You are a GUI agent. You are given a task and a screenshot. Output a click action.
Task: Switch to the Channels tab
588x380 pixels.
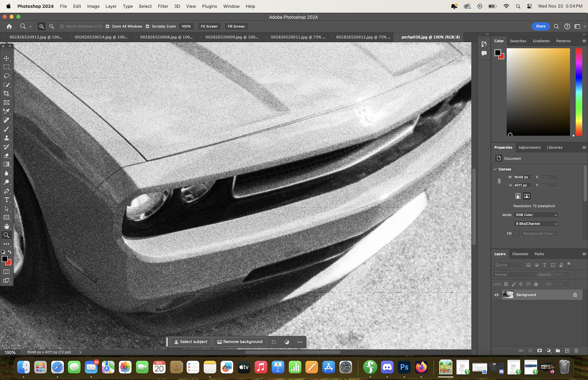point(520,254)
